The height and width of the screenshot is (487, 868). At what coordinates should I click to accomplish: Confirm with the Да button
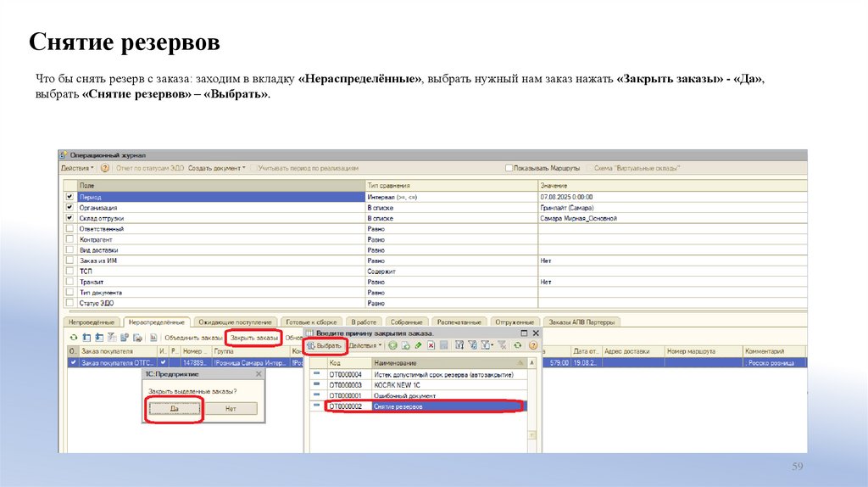click(175, 408)
